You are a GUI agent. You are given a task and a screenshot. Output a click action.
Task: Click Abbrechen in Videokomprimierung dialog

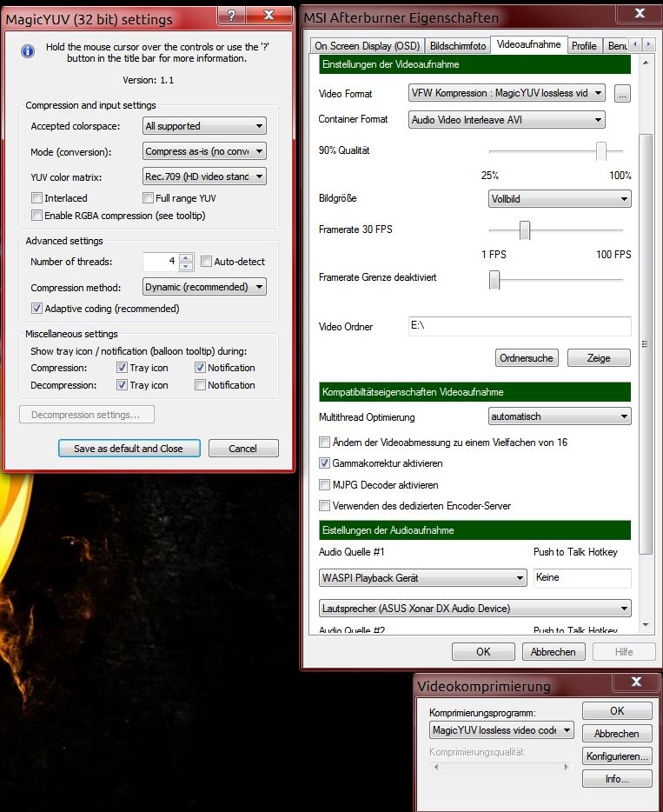(617, 733)
